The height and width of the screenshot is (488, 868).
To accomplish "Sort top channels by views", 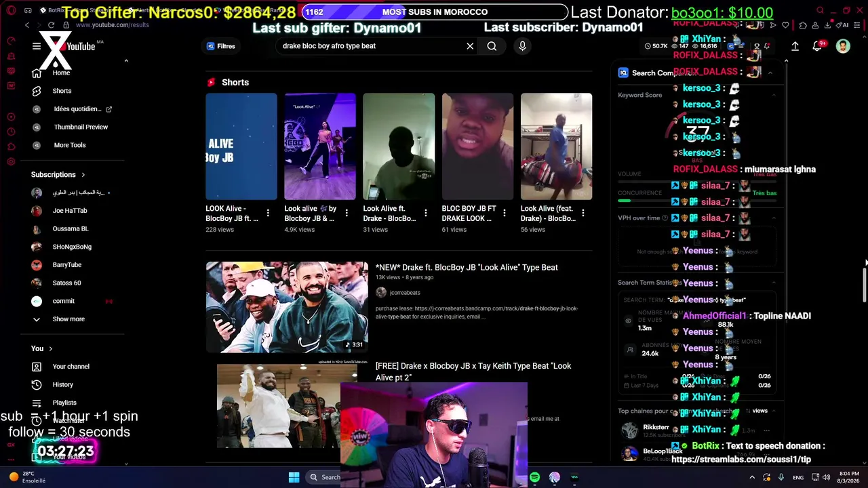I will click(757, 411).
